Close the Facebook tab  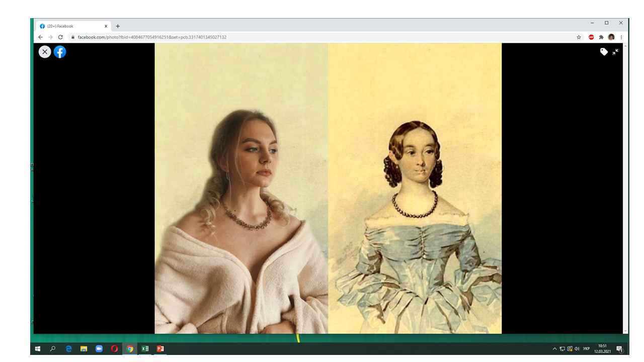tap(106, 26)
